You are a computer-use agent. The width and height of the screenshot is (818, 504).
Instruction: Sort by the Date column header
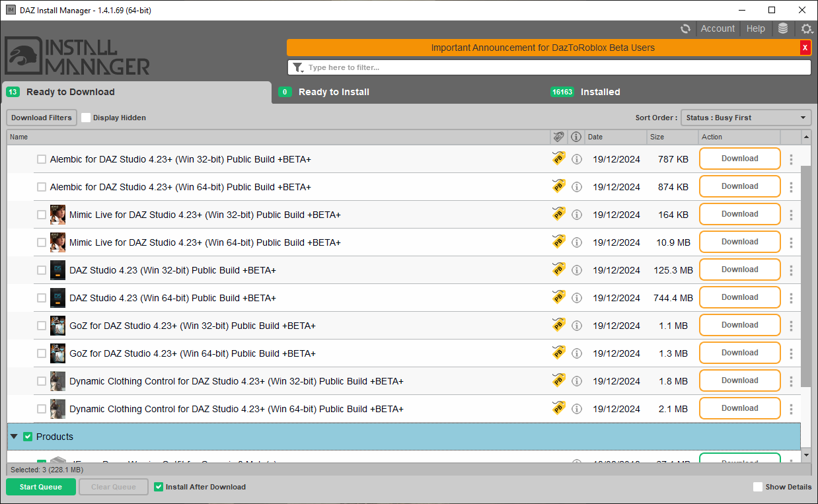616,137
